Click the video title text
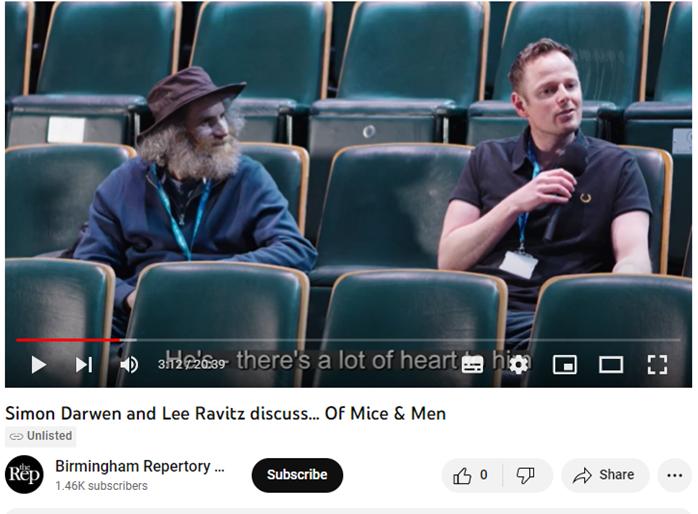The image size is (698, 514). [x=226, y=413]
